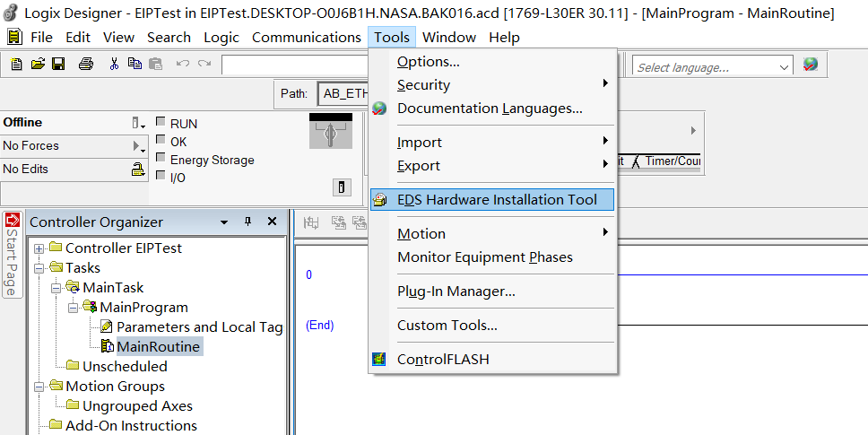Collapse the MainTask tree node
The width and height of the screenshot is (868, 435).
56,288
